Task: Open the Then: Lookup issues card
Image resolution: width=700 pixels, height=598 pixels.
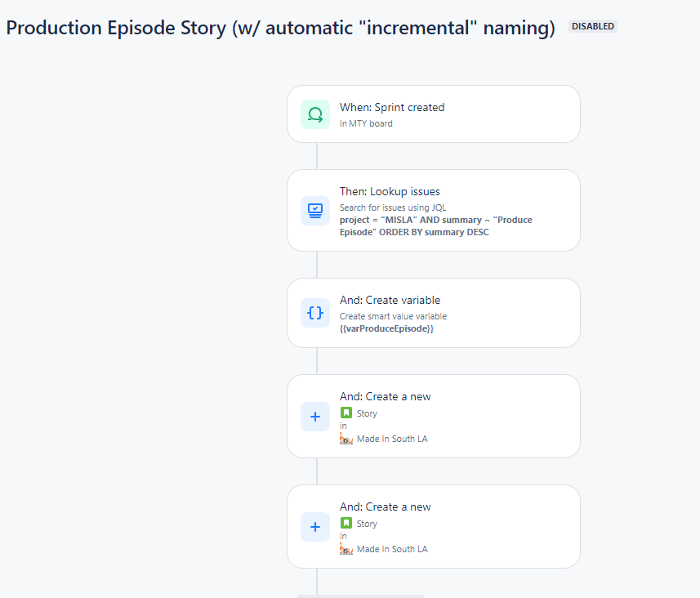Action: pyautogui.click(x=434, y=210)
